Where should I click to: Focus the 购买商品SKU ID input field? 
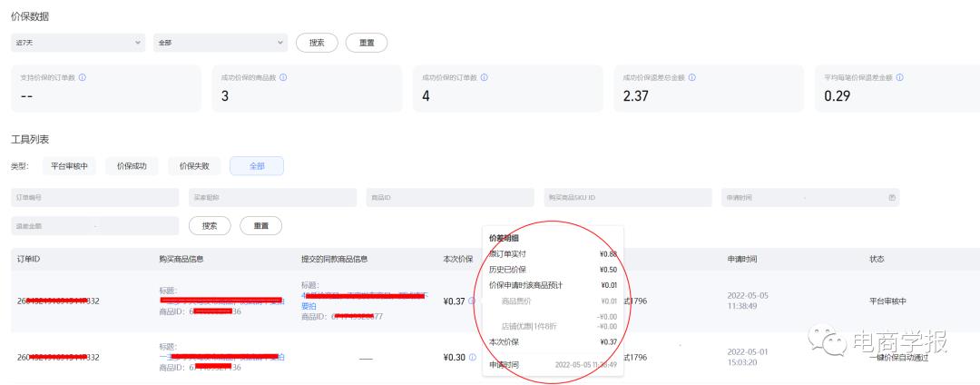click(628, 198)
